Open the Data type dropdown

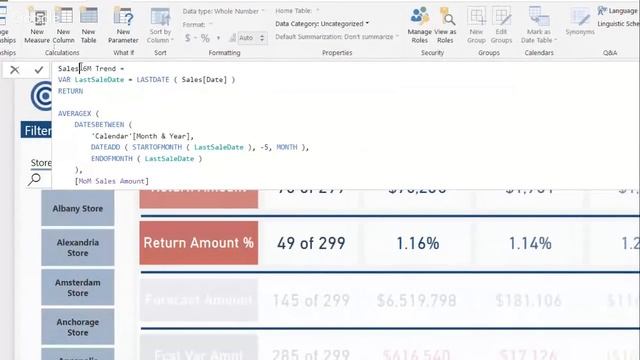(223, 11)
